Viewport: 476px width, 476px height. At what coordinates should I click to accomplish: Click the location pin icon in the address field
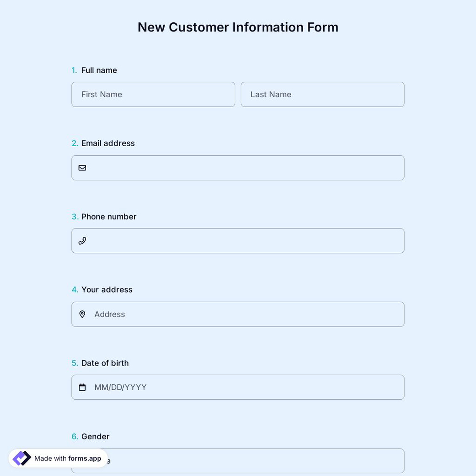point(82,314)
